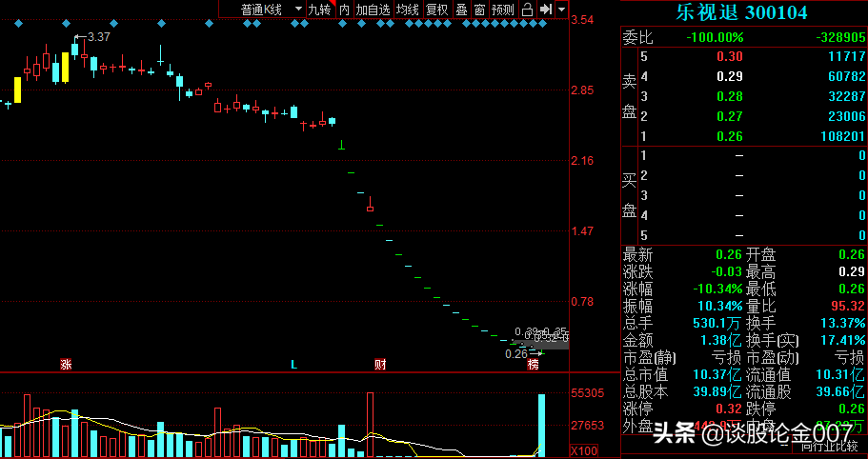Click the 乐视退 300104 stock title
Viewport: 868px width, 459px height.
click(741, 12)
